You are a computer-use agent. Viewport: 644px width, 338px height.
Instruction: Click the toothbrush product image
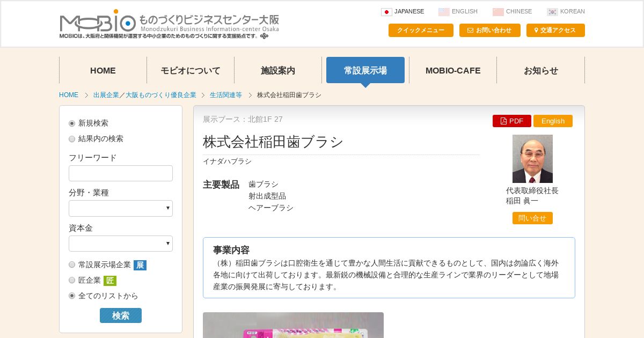(293, 325)
